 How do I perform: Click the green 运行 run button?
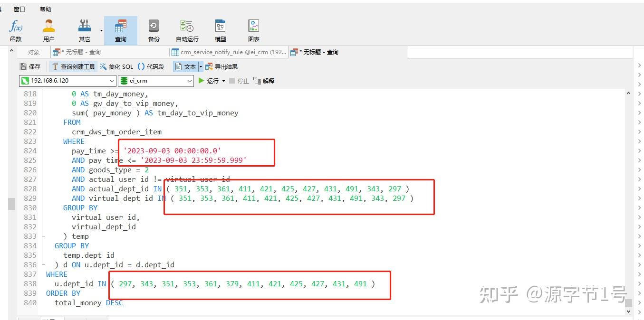coord(208,81)
